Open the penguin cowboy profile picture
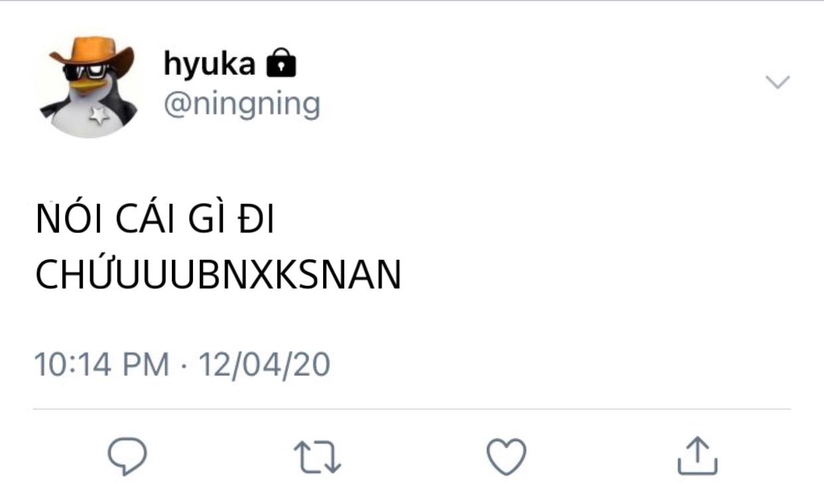Image resolution: width=824 pixels, height=504 pixels. point(88,86)
